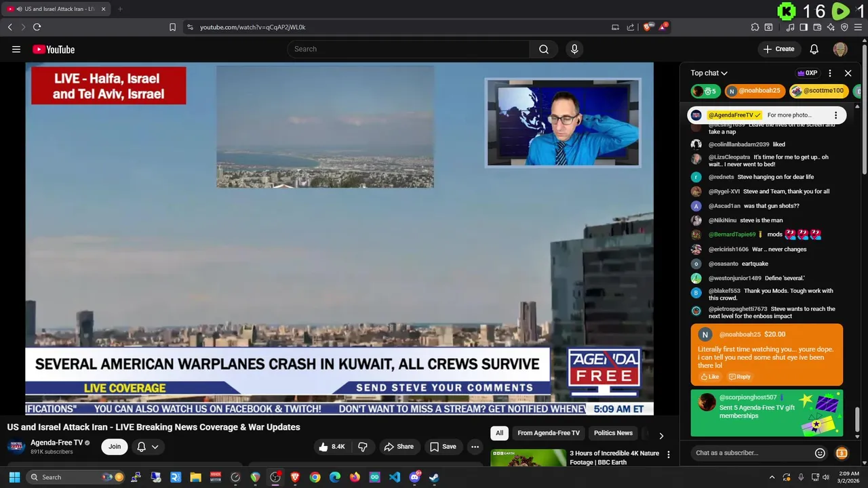Open the share page icon in address bar
The image size is (868, 488).
[630, 27]
